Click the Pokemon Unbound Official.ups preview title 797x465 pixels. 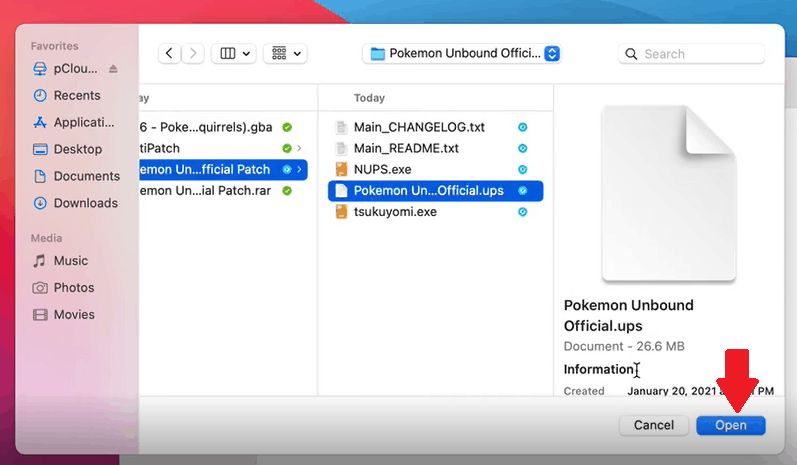[629, 316]
